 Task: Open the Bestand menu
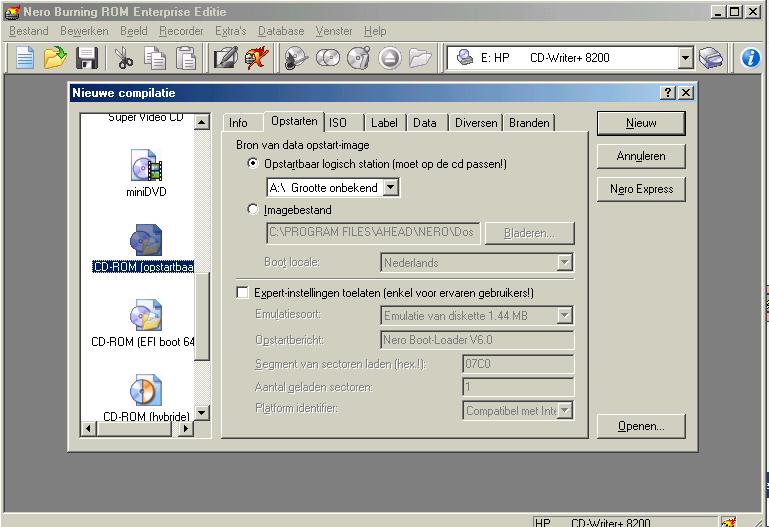[x=28, y=31]
